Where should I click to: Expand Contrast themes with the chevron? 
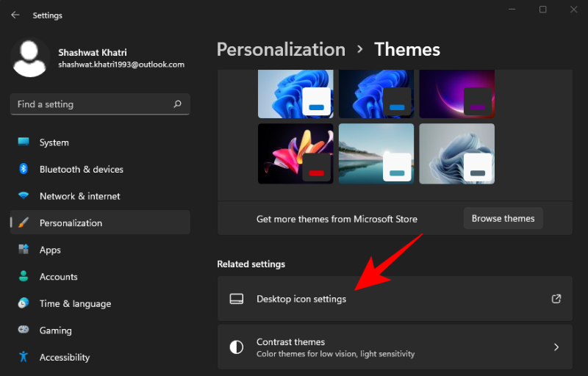pos(556,347)
